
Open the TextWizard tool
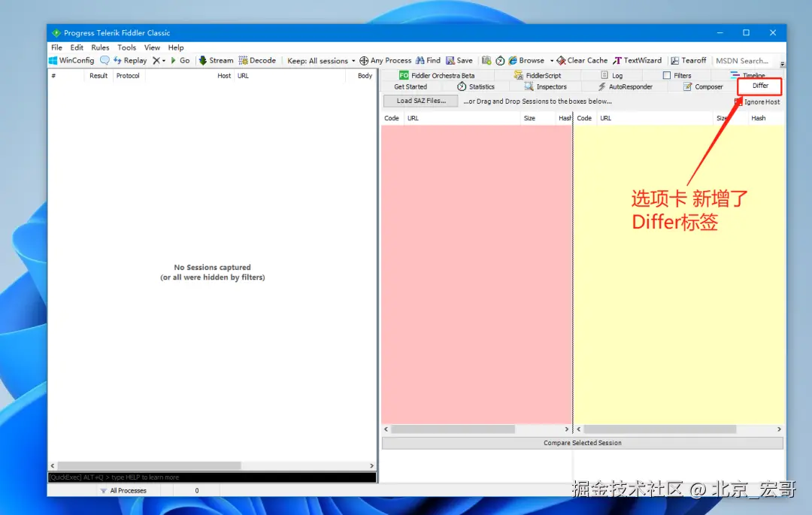638,61
